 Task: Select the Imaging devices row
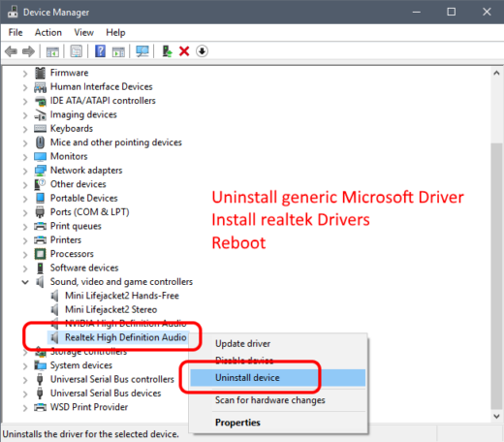(83, 114)
